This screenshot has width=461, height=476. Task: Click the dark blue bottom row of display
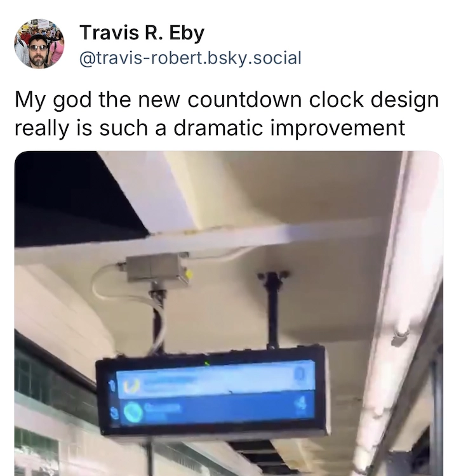click(x=217, y=408)
